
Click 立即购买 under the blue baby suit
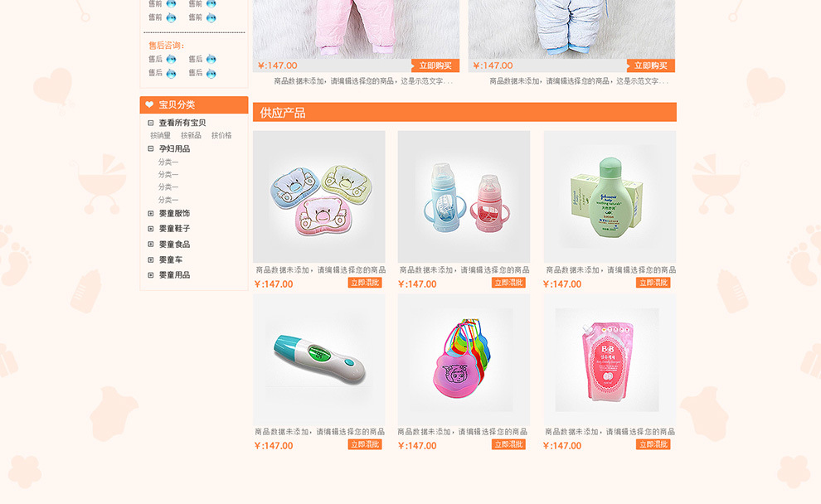(x=650, y=65)
